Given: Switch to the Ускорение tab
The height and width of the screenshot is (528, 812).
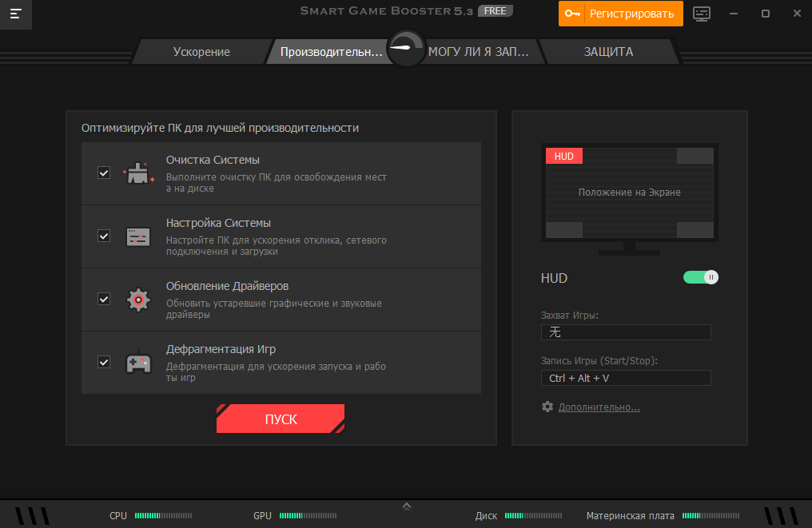Looking at the screenshot, I should coord(201,52).
